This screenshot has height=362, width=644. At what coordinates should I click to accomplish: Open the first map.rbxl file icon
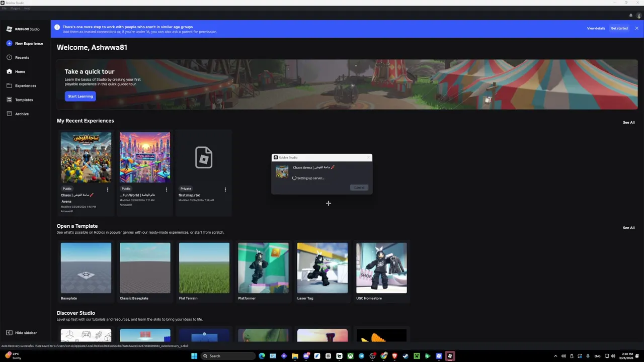click(204, 157)
